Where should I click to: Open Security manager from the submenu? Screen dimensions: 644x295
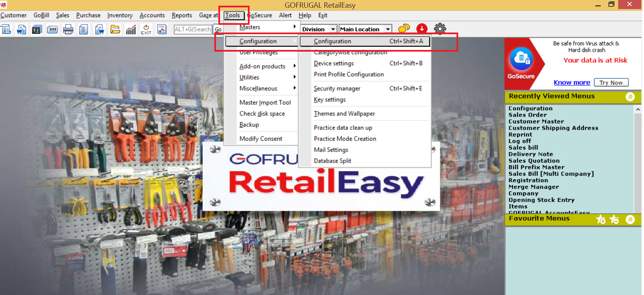(365, 88)
